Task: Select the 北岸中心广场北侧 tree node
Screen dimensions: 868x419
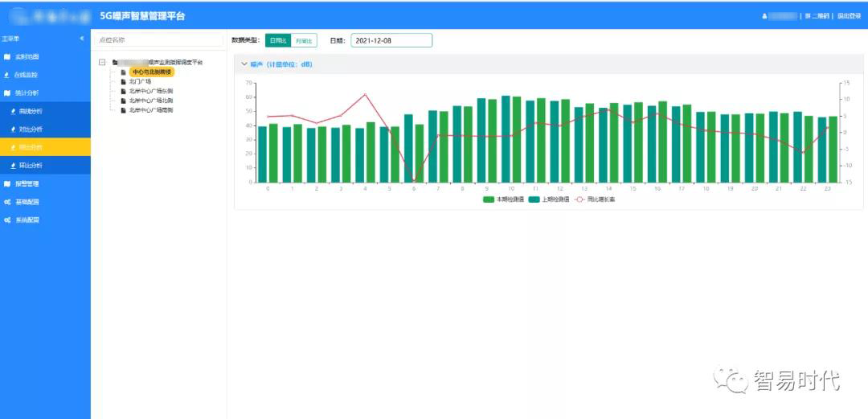Action: [x=151, y=101]
